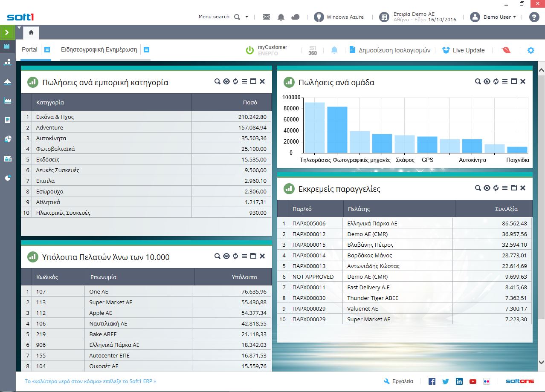
Task: Click the help question mark icon
Action: click(x=534, y=17)
